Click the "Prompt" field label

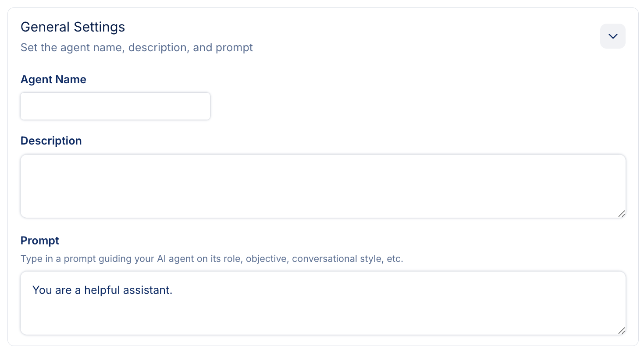(x=40, y=240)
